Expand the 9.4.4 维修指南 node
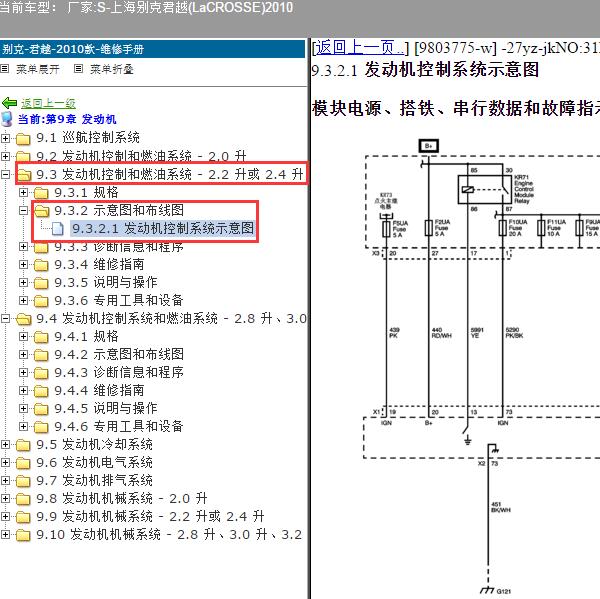The width and height of the screenshot is (600, 599). point(23,390)
